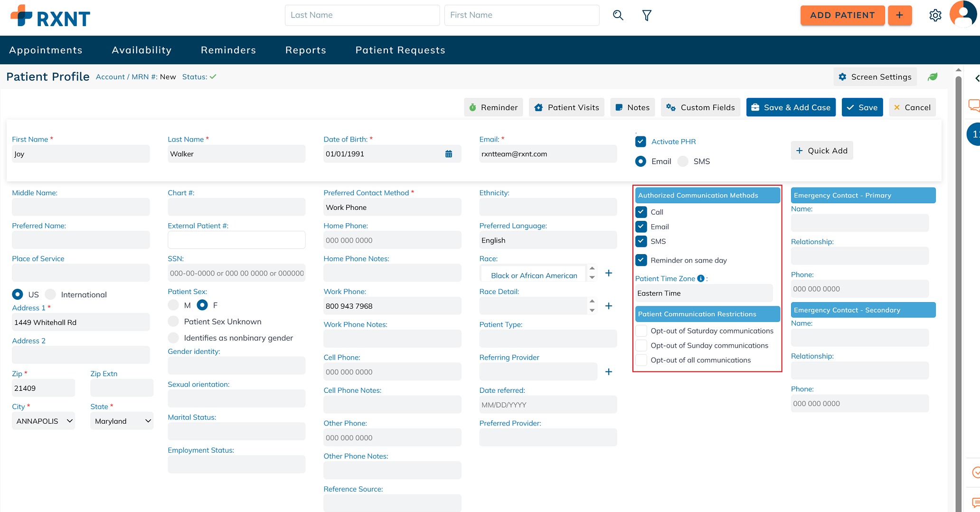Select the Email radio for PHR activation
The image size is (980, 512).
click(x=641, y=161)
